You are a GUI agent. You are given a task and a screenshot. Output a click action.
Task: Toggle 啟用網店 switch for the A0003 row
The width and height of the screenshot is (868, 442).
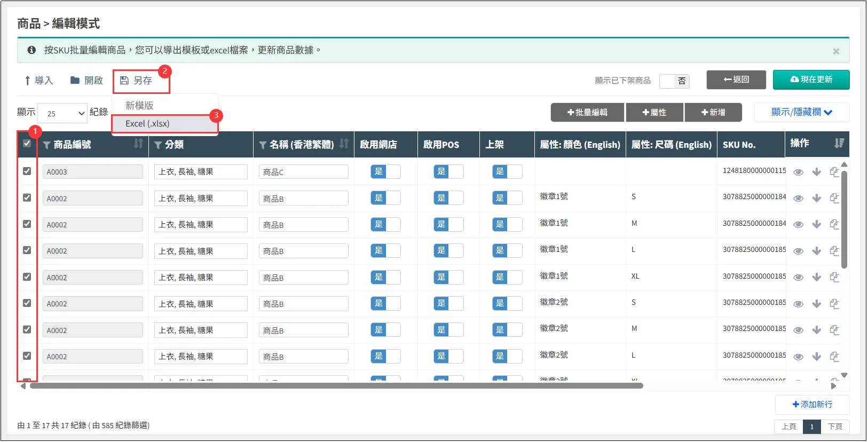click(385, 171)
